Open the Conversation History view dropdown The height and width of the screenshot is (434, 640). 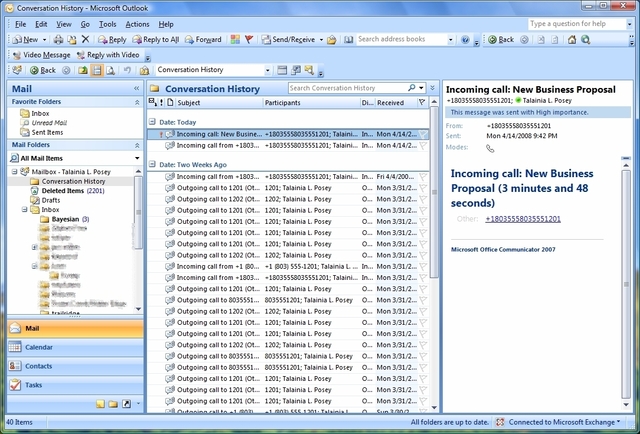[267, 70]
